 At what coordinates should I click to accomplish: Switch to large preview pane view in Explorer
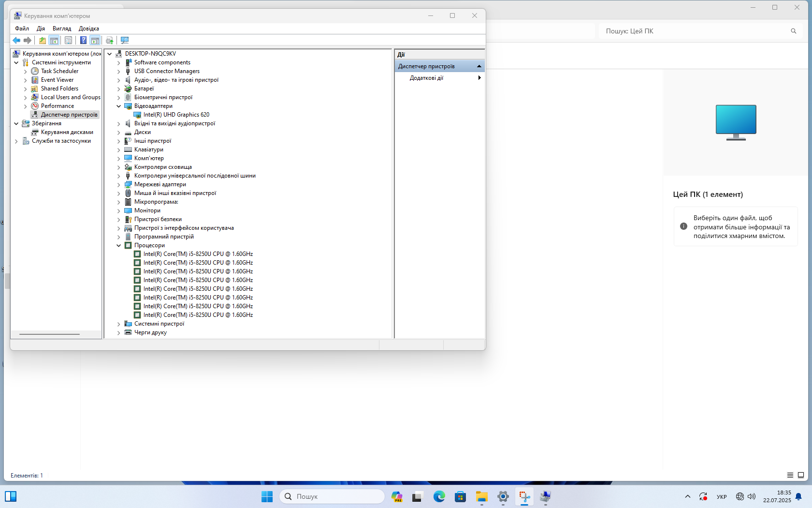[x=801, y=475]
